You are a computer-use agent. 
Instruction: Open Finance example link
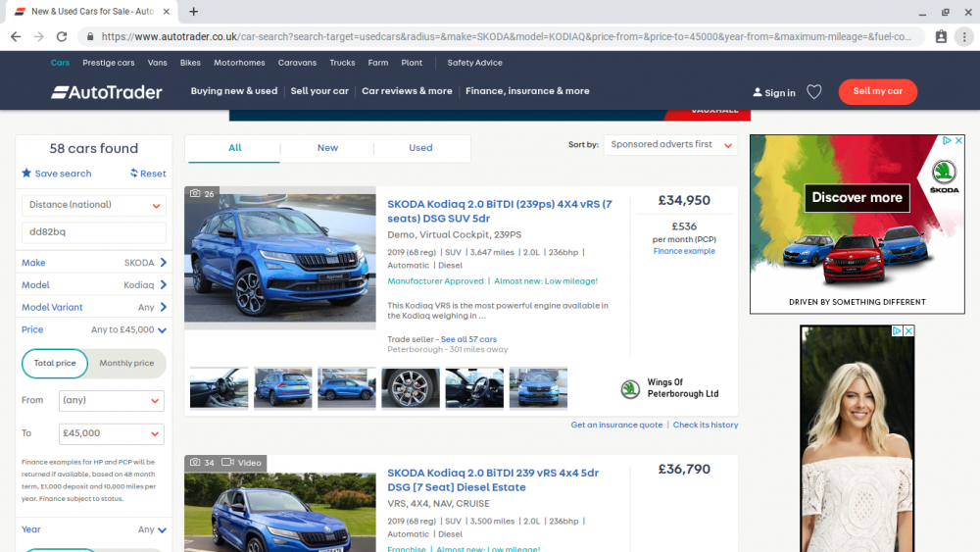point(684,251)
